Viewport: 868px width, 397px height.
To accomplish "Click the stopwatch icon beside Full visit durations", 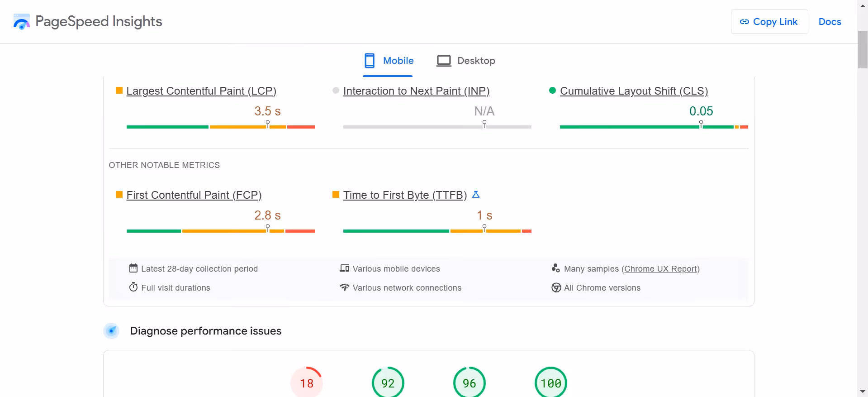I will (133, 287).
